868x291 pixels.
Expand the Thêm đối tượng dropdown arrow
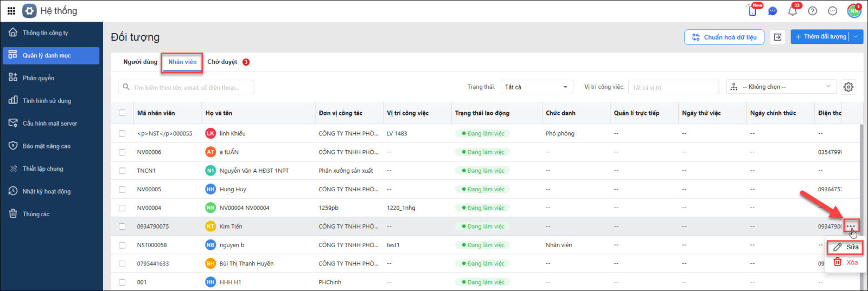pos(856,37)
